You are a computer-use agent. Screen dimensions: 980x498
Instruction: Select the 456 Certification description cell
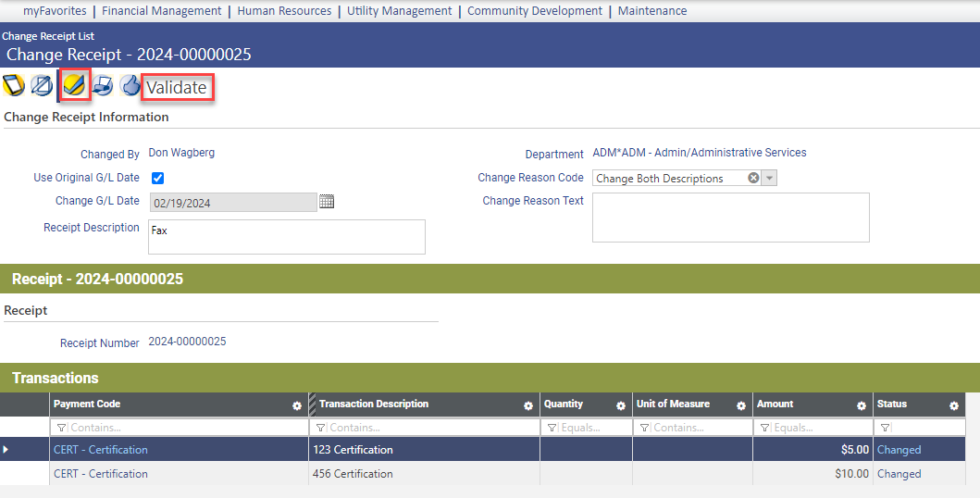pyautogui.click(x=425, y=474)
